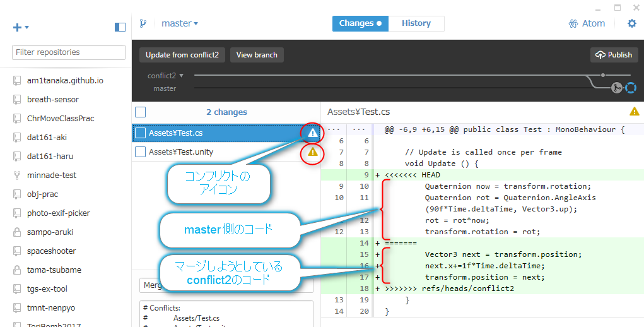Image resolution: width=644 pixels, height=327 pixels.
Task: Click warning icon in diff header
Action: coord(634,111)
